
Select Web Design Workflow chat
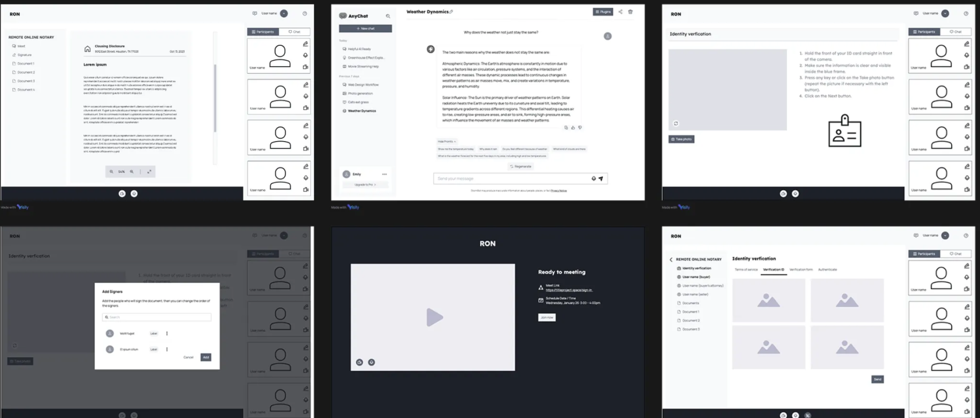click(363, 85)
